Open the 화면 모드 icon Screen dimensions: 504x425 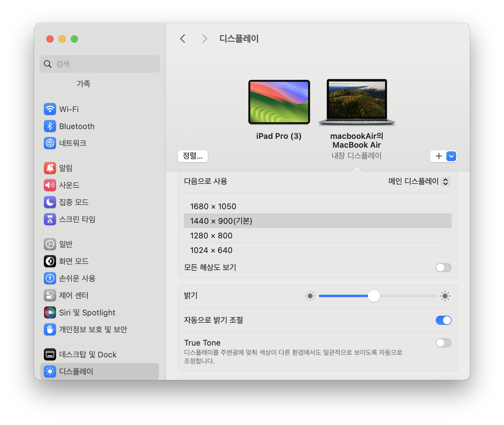pyautogui.click(x=50, y=261)
